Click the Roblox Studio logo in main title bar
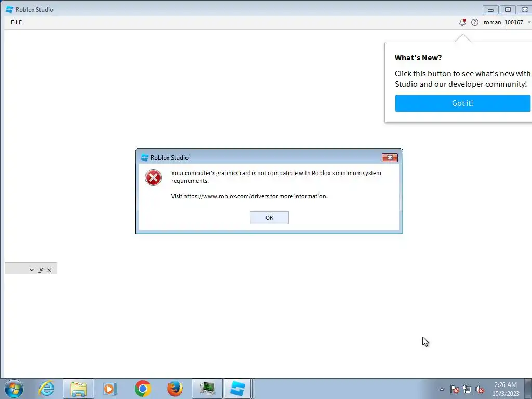Image resolution: width=532 pixels, height=399 pixels. pyautogui.click(x=9, y=9)
